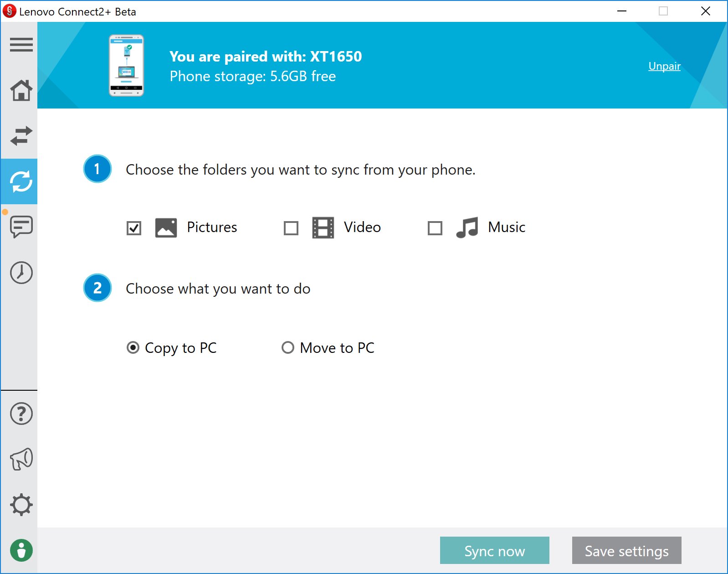
Task: Click 'You are paired with: XT1650' heading
Action: pos(266,57)
